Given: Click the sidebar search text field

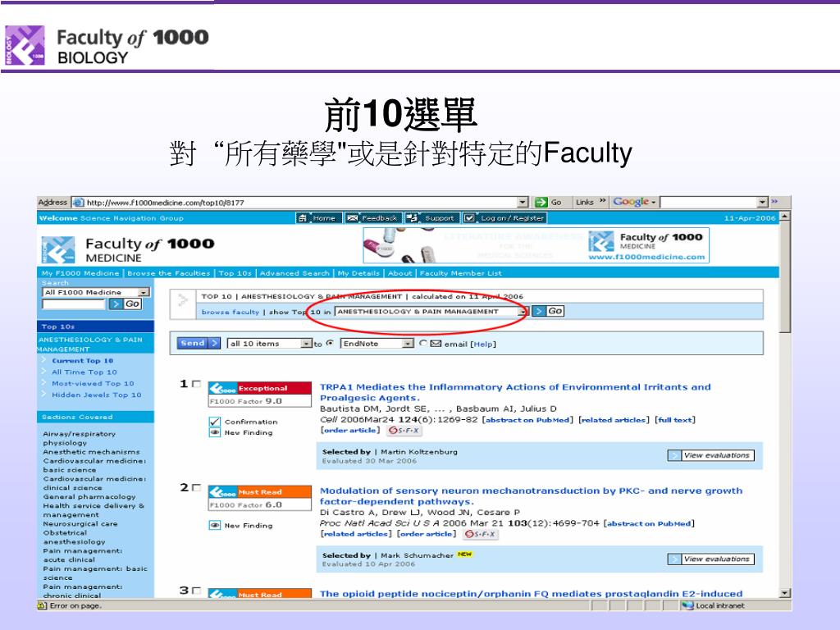Looking at the screenshot, I should pos(74,304).
